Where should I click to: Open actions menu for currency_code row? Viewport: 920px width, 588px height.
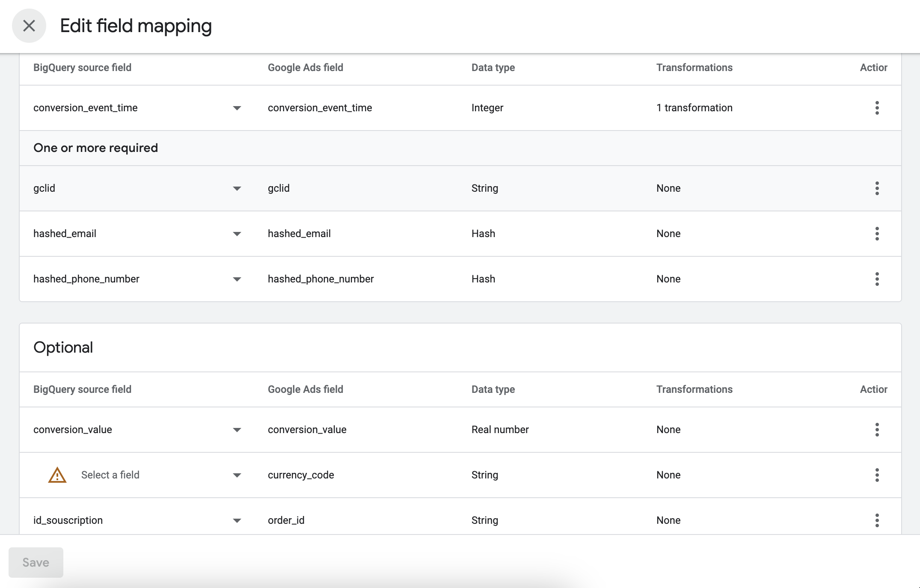click(877, 475)
